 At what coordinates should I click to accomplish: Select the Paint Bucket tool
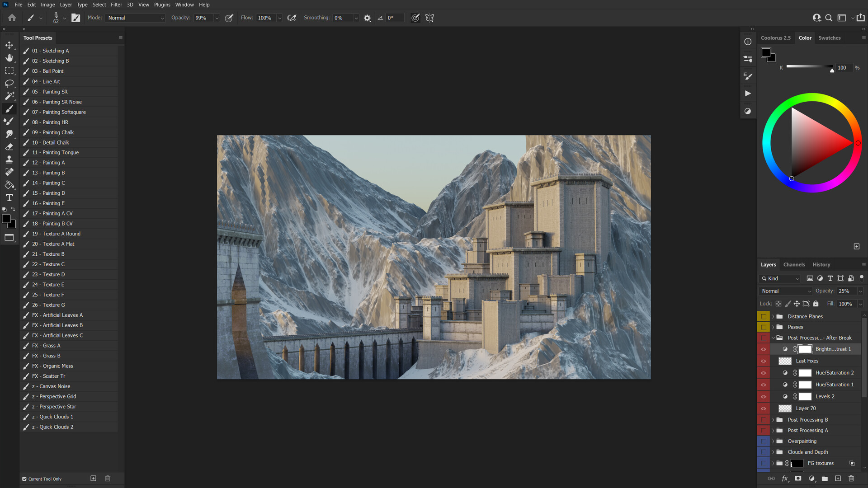(9, 185)
